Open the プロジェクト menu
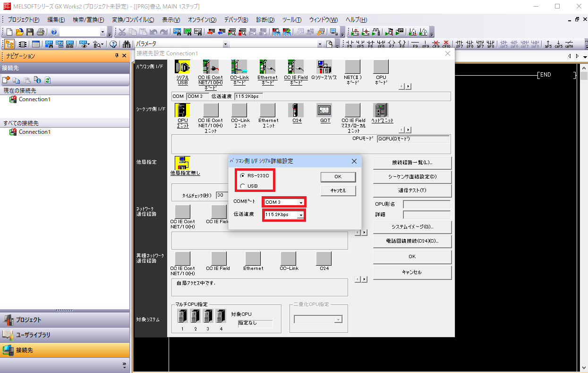Viewport: 588px width, 373px height. [x=24, y=20]
